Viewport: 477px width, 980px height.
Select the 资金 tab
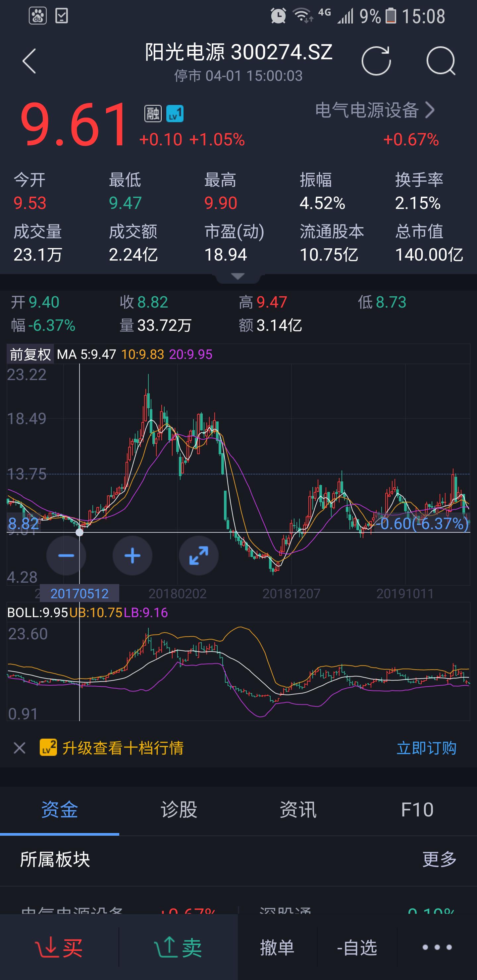tap(60, 809)
